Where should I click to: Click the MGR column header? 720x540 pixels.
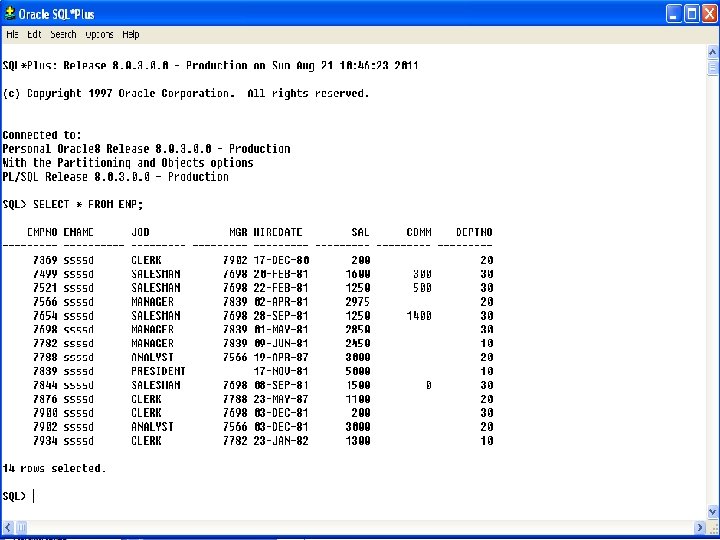[238, 232]
